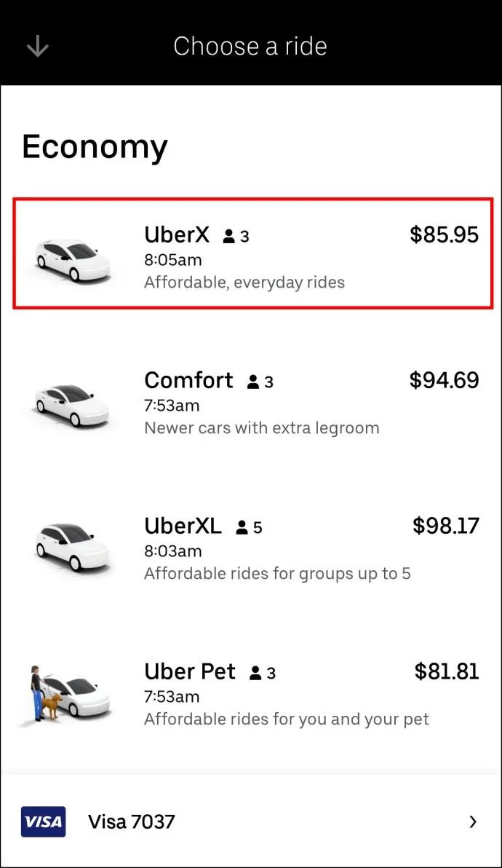
Task: Select the UberX ride option
Action: pyautogui.click(x=251, y=253)
